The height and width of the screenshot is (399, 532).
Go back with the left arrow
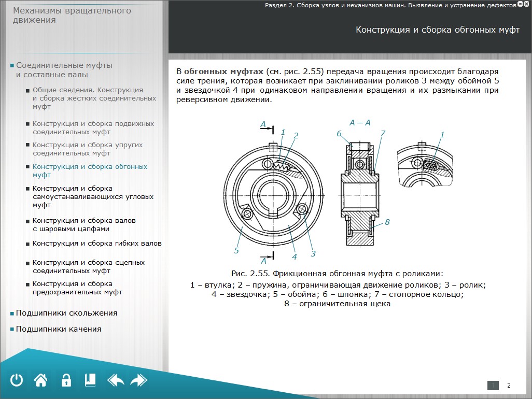click(x=115, y=380)
